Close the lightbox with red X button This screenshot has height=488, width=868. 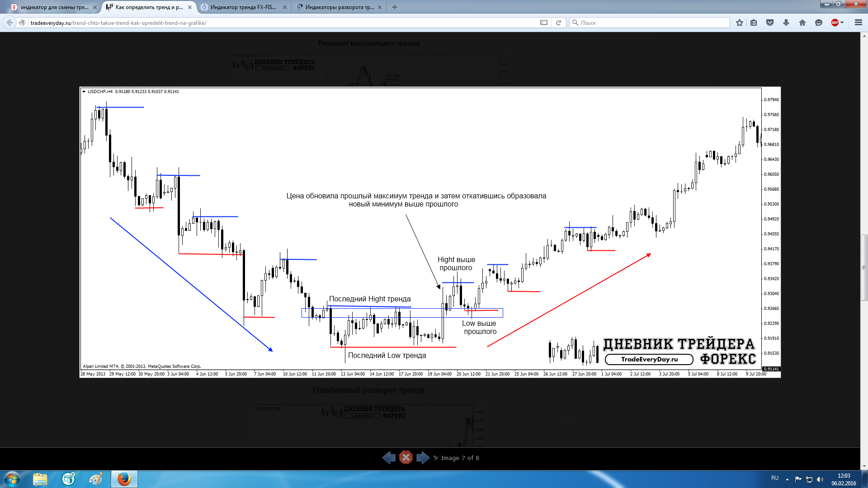click(x=406, y=458)
